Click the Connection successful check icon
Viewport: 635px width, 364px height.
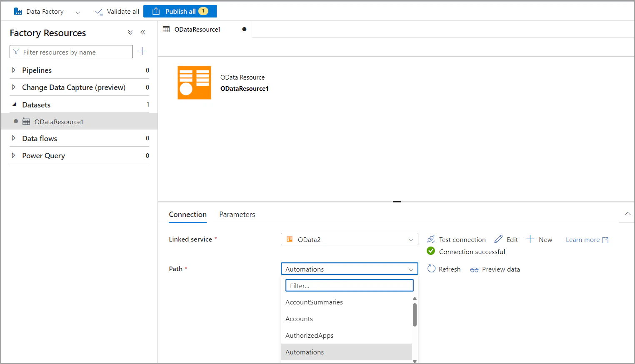[431, 251]
